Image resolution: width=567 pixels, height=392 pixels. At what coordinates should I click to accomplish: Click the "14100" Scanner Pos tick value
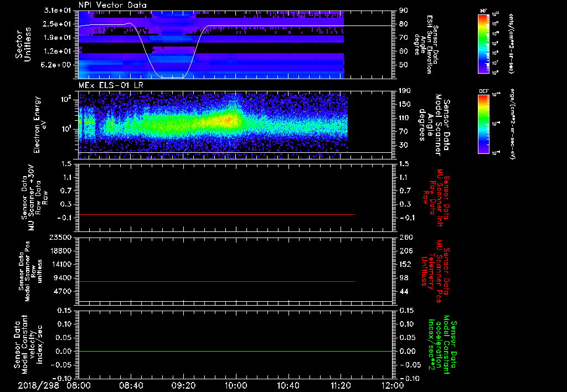[x=61, y=264]
